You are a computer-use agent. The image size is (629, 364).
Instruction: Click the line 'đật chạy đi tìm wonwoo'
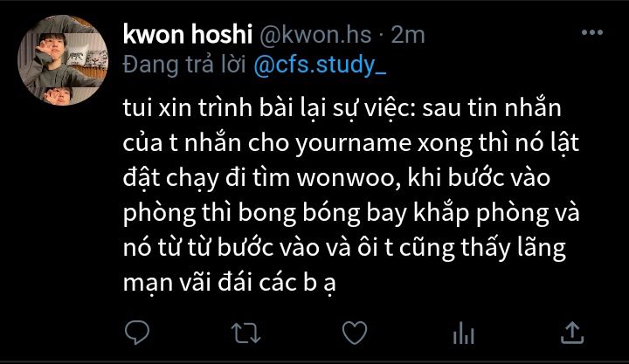pos(262,178)
